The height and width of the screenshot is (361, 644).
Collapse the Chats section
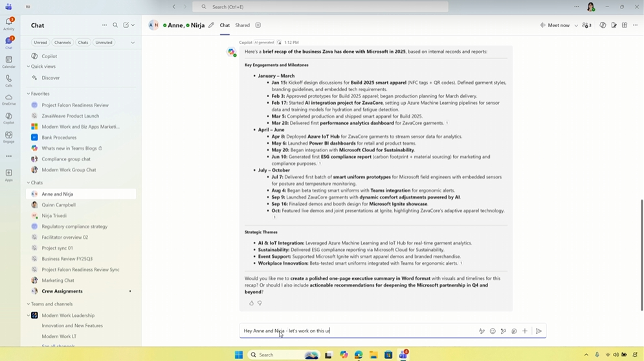click(x=28, y=182)
